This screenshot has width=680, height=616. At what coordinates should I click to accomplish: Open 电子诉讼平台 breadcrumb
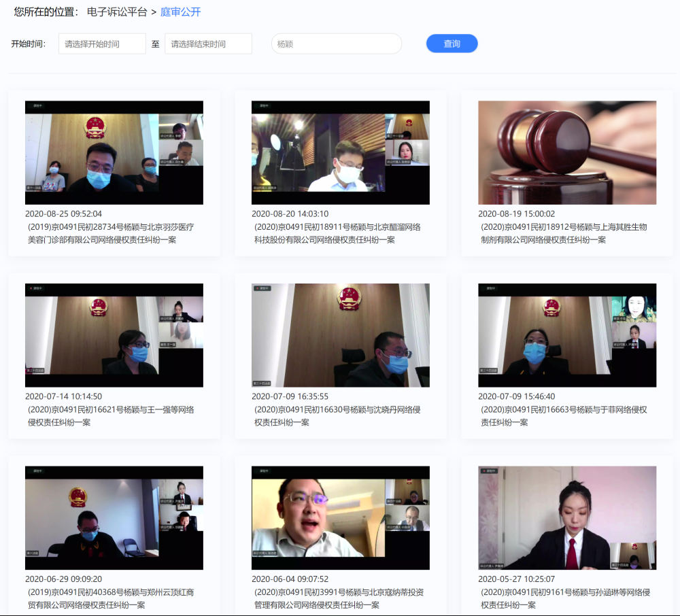[117, 12]
